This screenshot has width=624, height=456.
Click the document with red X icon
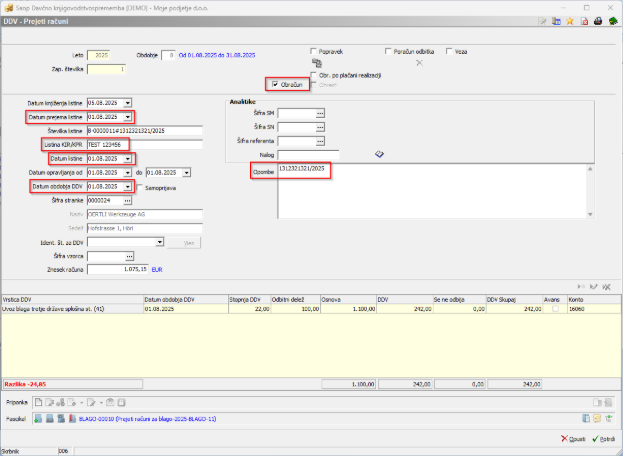tap(584, 21)
